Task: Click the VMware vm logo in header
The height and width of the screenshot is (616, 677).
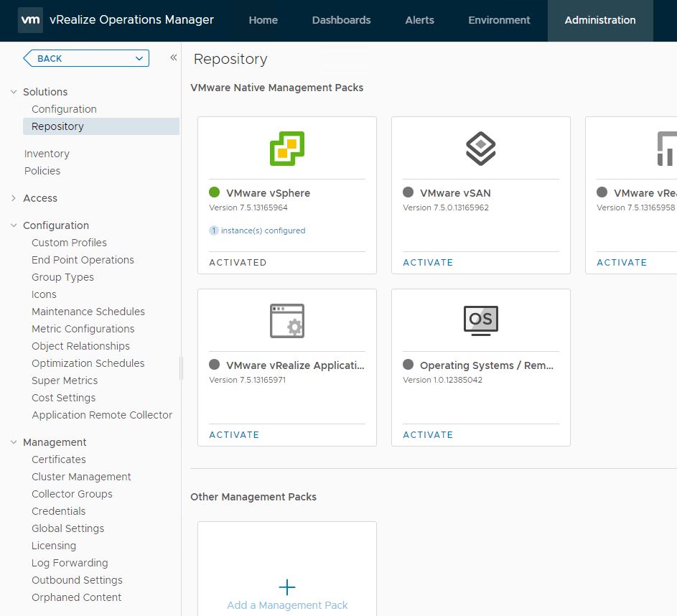Action: pyautogui.click(x=30, y=20)
